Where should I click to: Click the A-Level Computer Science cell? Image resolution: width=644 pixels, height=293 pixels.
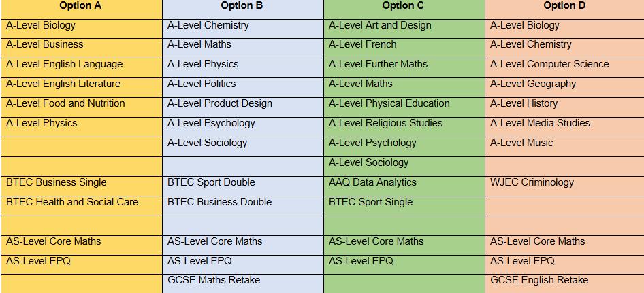pyautogui.click(x=549, y=65)
